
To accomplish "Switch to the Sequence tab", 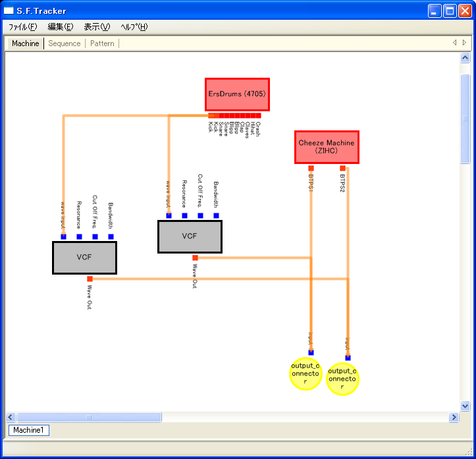I will coord(65,43).
